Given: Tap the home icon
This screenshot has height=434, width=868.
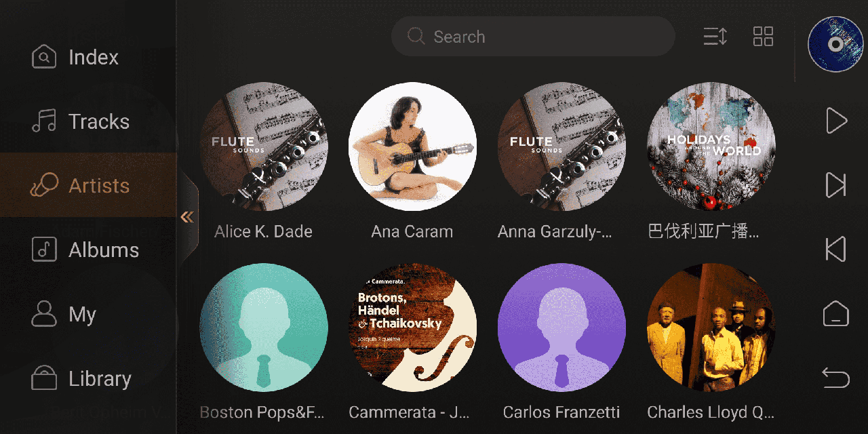Looking at the screenshot, I should [835, 314].
